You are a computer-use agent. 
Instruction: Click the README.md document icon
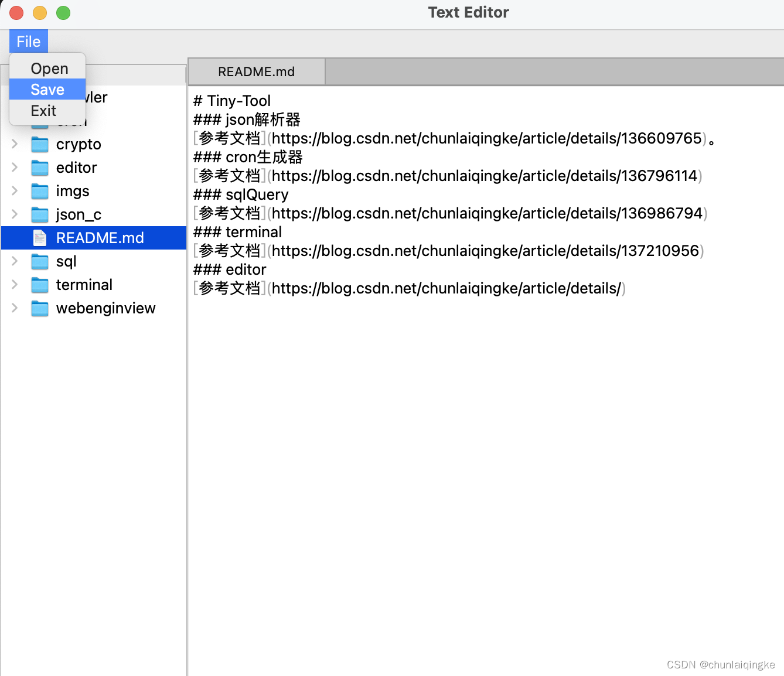pos(39,238)
